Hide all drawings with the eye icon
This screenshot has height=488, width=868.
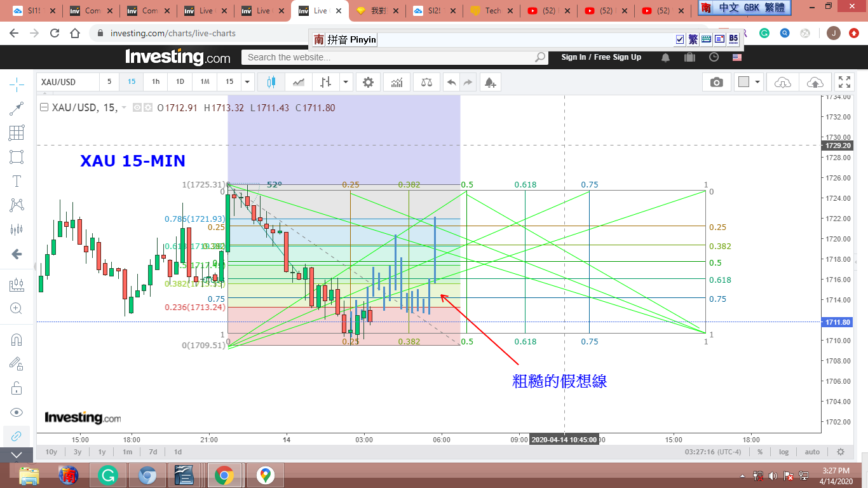(x=17, y=412)
